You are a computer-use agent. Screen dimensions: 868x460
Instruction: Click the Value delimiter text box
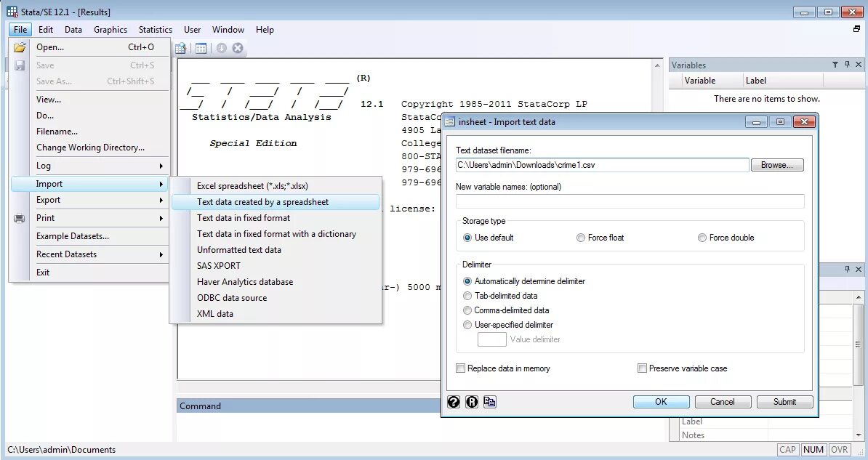pyautogui.click(x=491, y=339)
